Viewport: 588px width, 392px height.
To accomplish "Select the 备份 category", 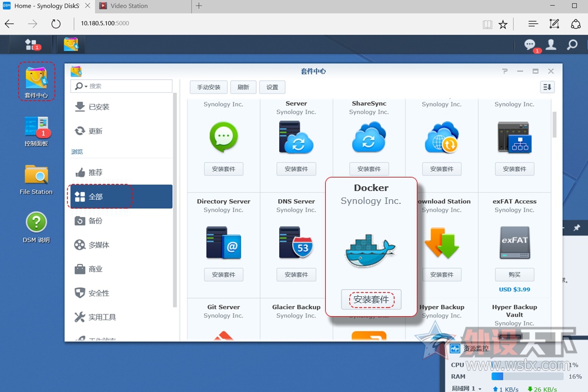I will 121,221.
